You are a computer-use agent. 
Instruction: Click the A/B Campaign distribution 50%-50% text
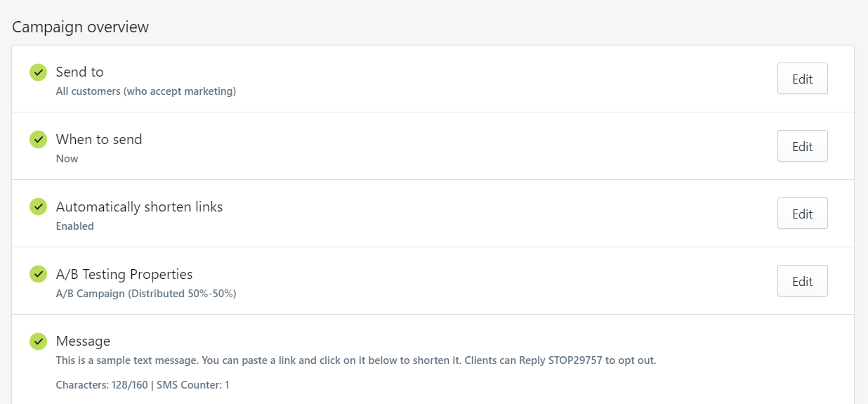click(x=146, y=294)
